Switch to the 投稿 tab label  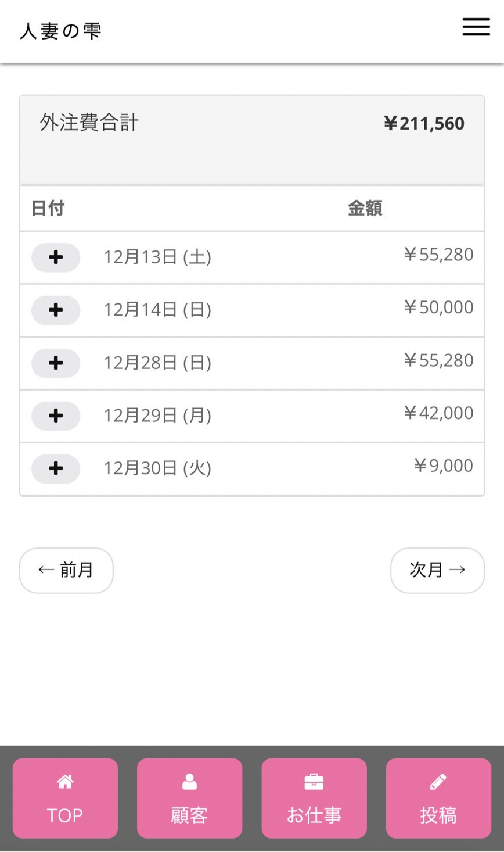[438, 815]
